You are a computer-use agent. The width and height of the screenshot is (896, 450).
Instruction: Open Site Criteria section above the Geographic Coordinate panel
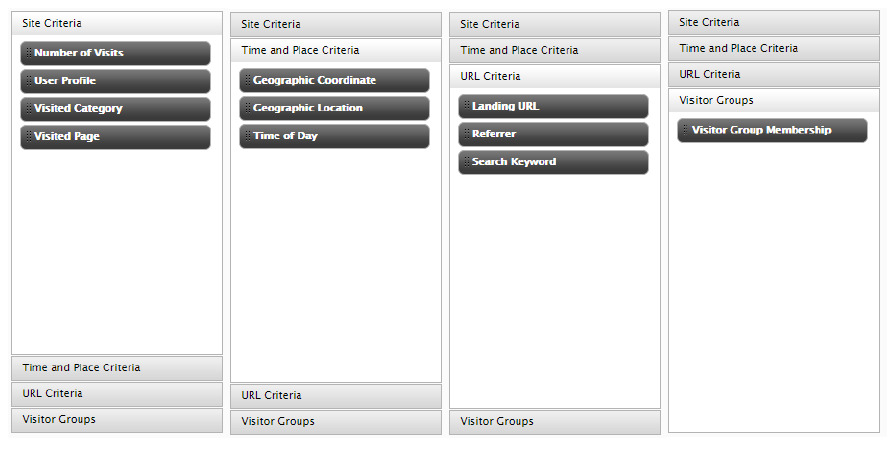(x=335, y=24)
